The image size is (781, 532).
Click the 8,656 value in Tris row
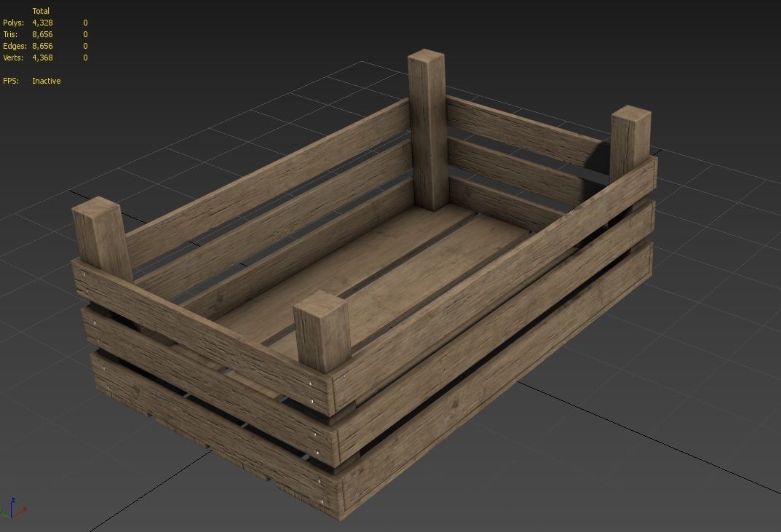tap(42, 34)
